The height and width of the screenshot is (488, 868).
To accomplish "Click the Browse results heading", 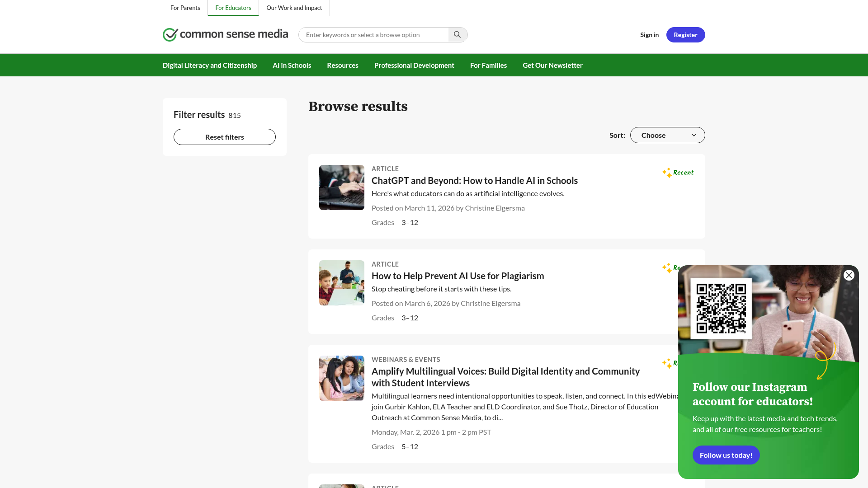I will pyautogui.click(x=358, y=106).
